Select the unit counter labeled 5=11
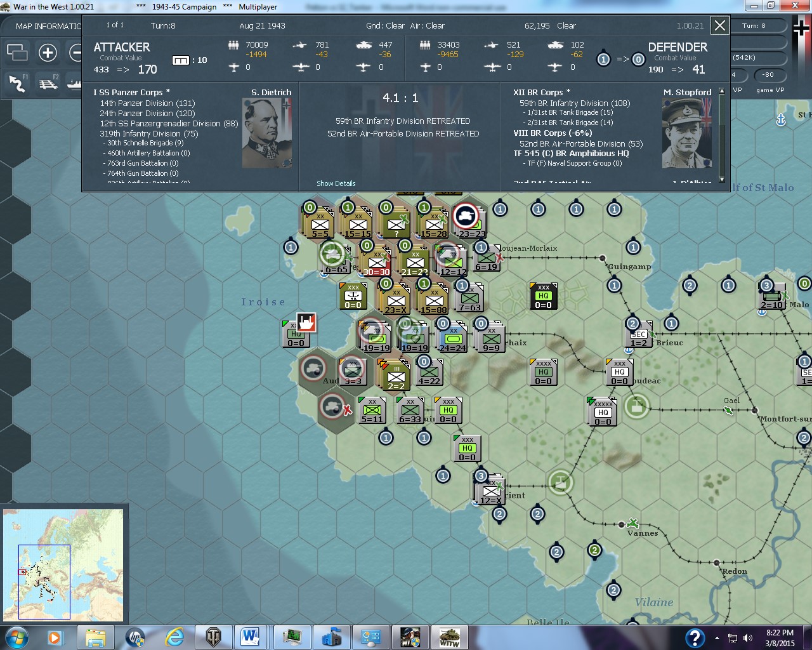 [x=372, y=409]
